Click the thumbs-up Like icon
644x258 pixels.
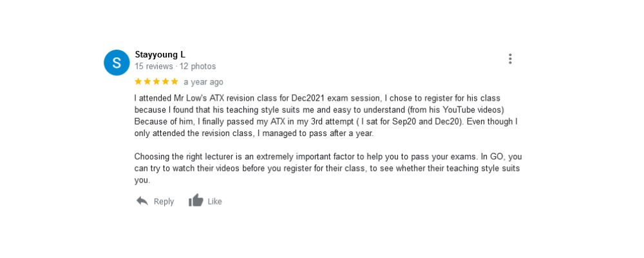click(x=196, y=201)
